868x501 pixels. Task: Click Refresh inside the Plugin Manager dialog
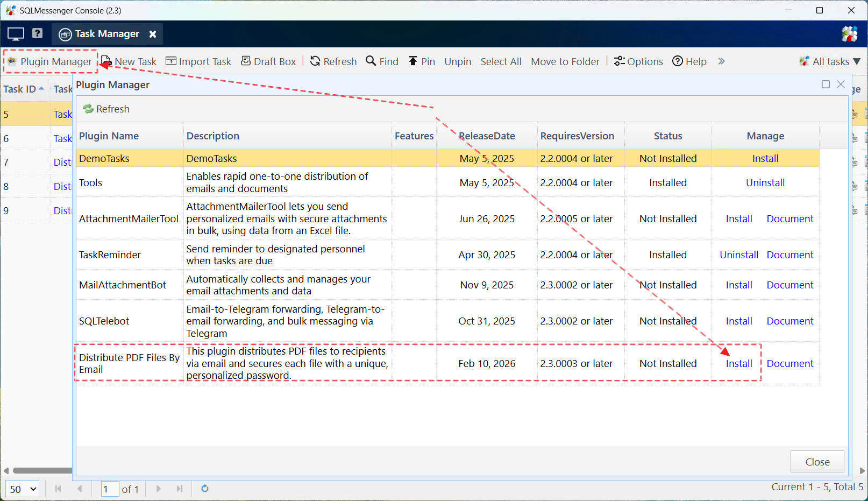(x=105, y=109)
